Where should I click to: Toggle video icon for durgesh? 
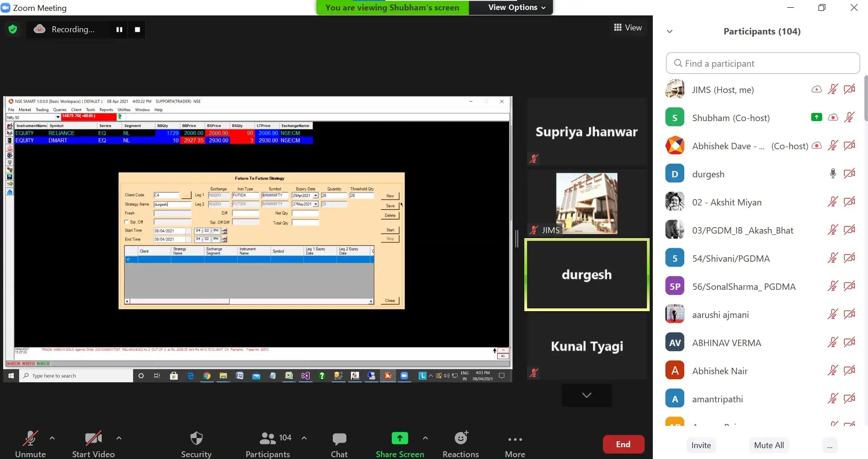pos(849,174)
